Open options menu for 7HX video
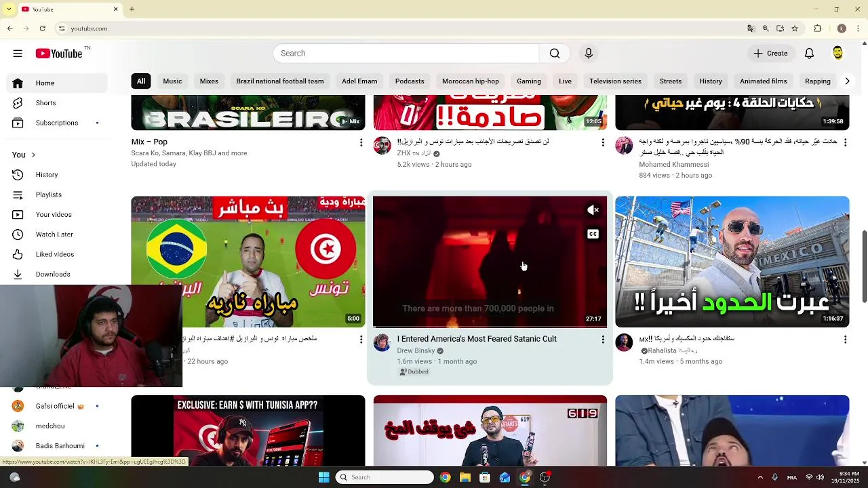The width and height of the screenshot is (868, 488). (x=603, y=142)
